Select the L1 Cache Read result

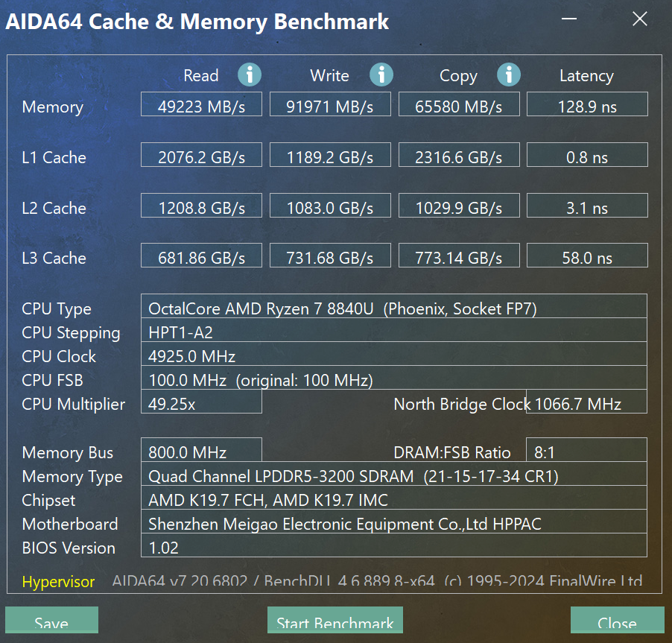click(x=201, y=156)
